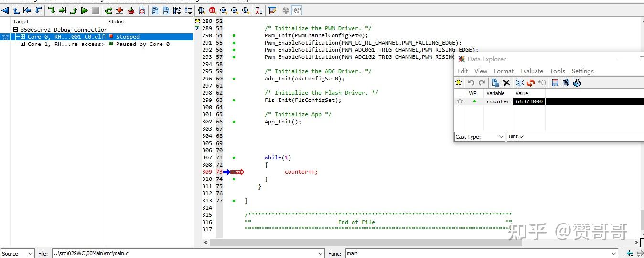644x258 pixels.
Task: Click the print icon in Data Explorer
Action: (577, 83)
